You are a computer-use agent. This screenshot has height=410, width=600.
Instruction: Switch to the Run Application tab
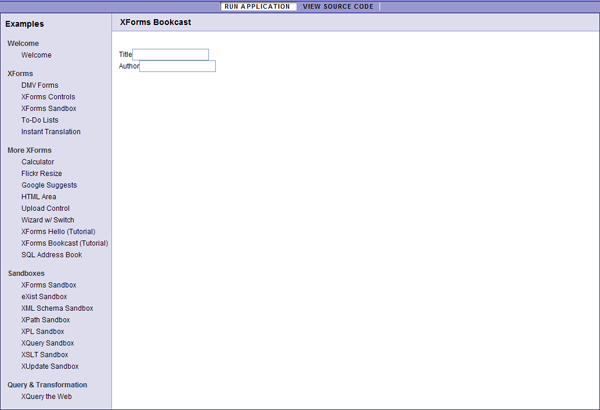[257, 6]
